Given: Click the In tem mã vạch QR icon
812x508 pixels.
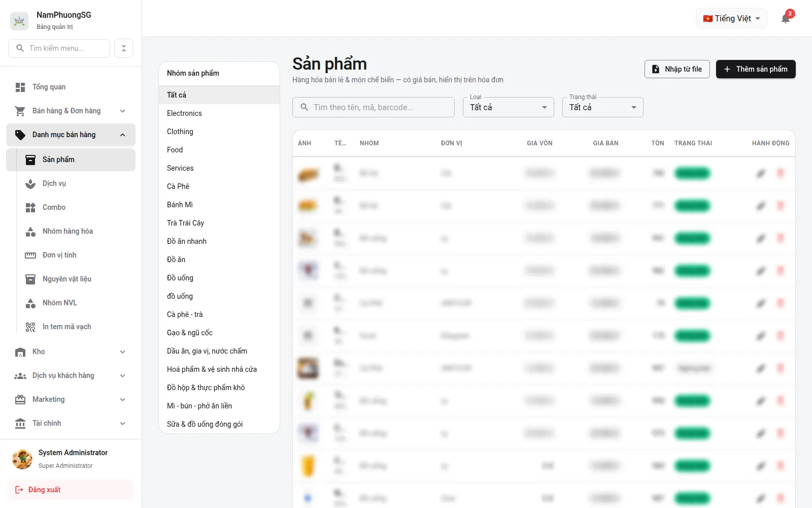Looking at the screenshot, I should [30, 327].
